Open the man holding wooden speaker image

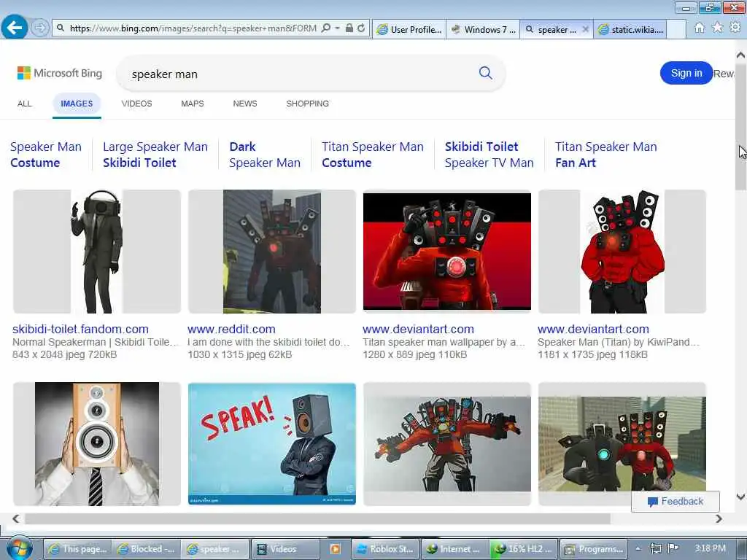tap(97, 444)
